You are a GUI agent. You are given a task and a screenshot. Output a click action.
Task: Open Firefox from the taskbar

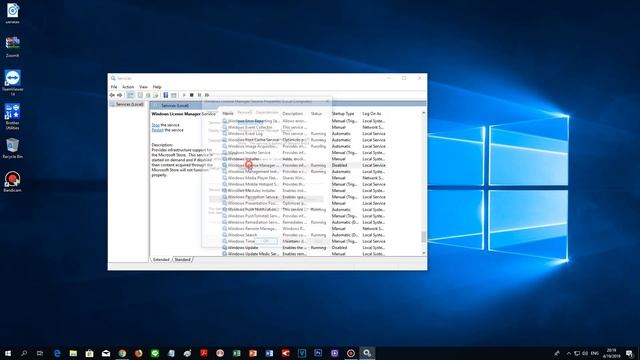139,353
